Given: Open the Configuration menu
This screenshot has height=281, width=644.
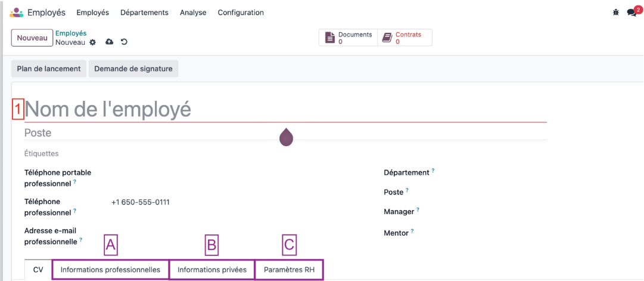Looking at the screenshot, I should (x=241, y=13).
